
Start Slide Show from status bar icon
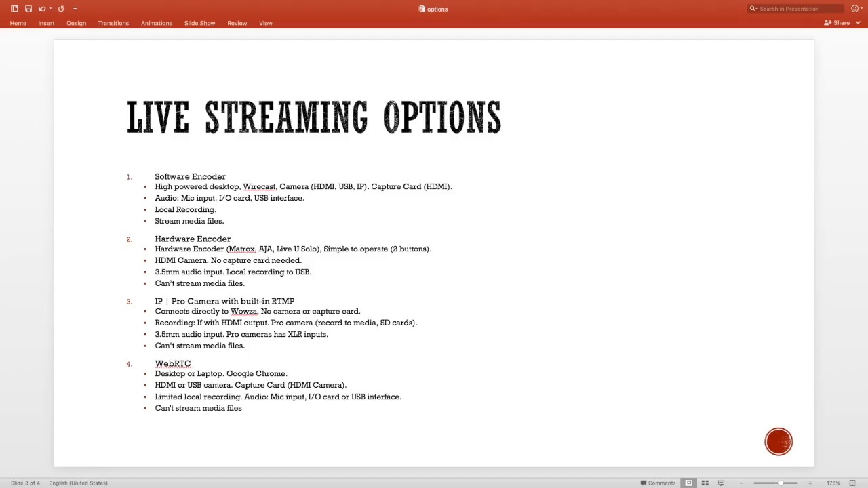pyautogui.click(x=721, y=483)
